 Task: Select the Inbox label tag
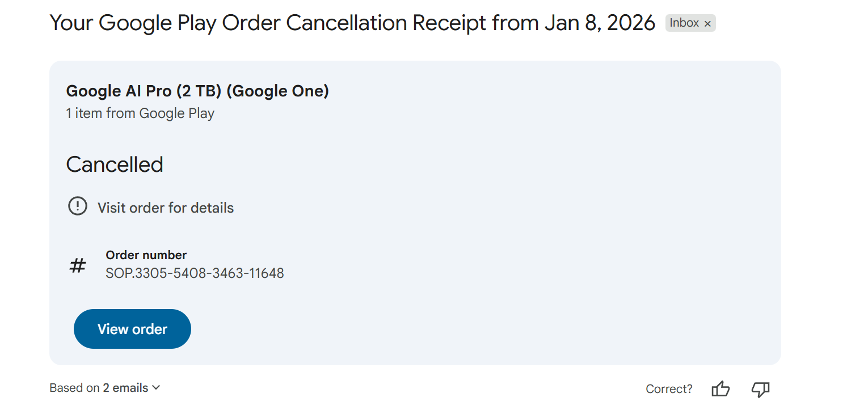(684, 23)
